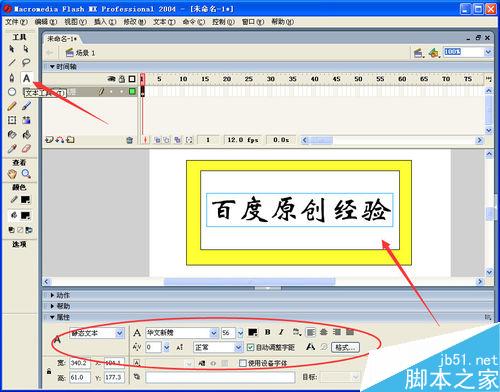Toggle the width-height lock padlock
This screenshot has height=392, width=500.
click(x=49, y=371)
